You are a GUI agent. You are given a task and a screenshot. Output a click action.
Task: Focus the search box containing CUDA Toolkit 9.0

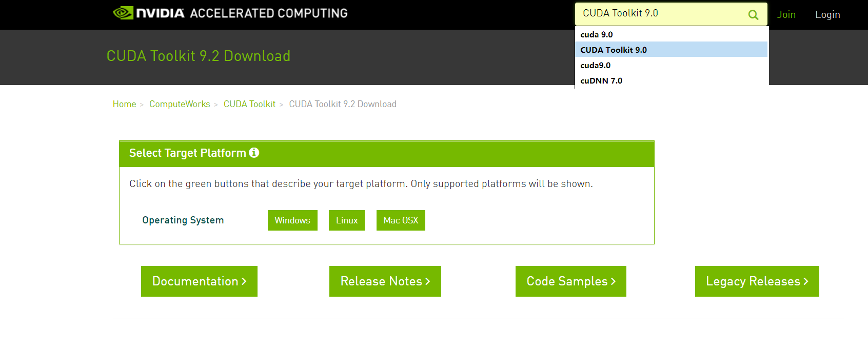pyautogui.click(x=671, y=14)
